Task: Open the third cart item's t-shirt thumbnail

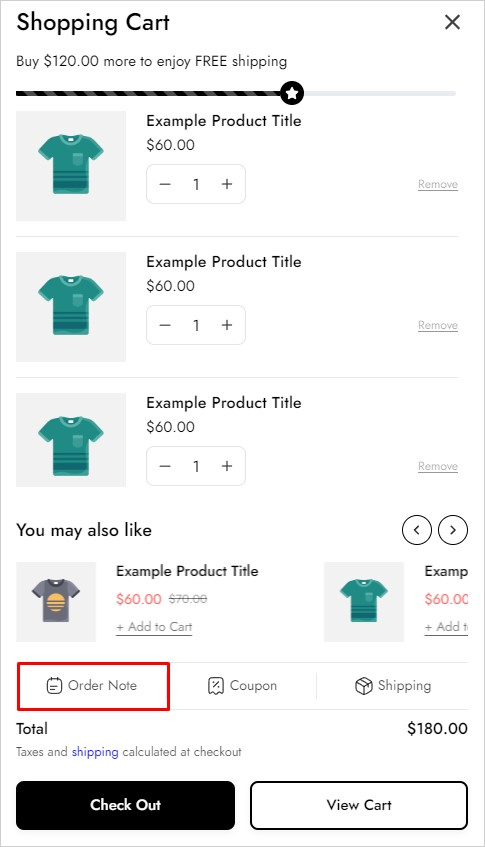Action: point(71,440)
